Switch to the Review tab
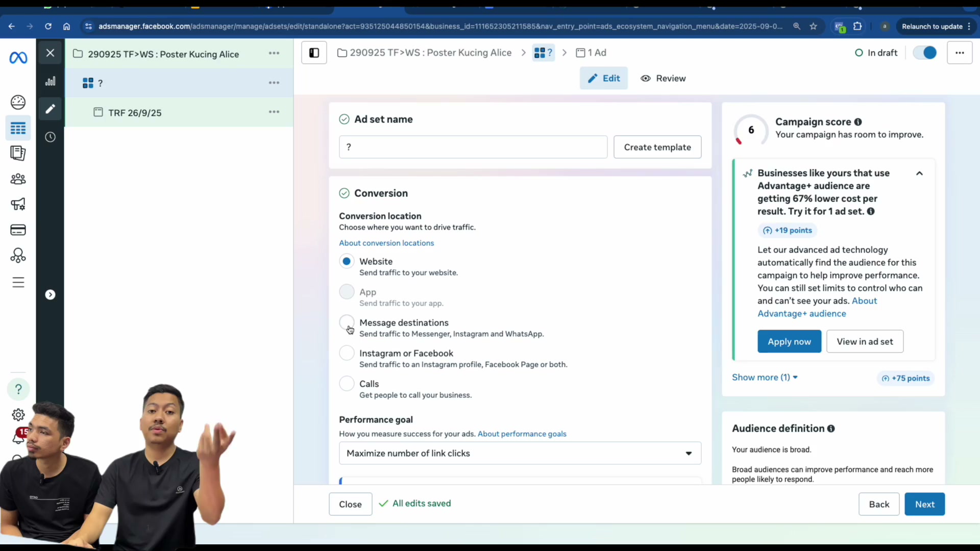Screen dimensions: 980x551 pyautogui.click(x=663, y=78)
